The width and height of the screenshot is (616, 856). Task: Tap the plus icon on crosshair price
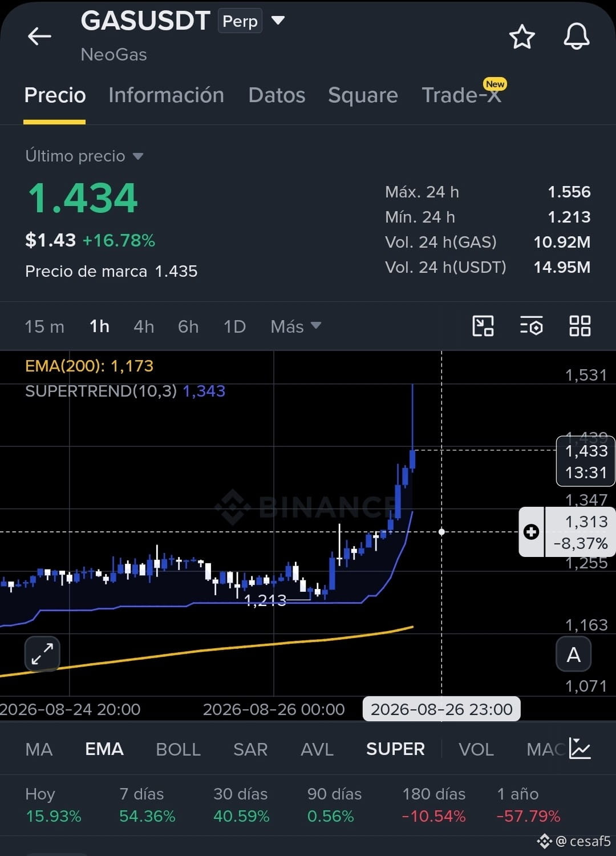531,532
